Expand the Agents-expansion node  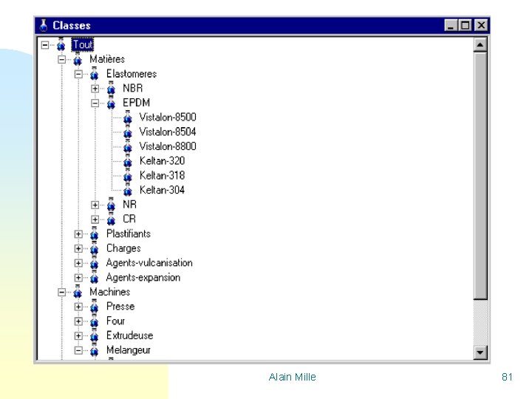pyautogui.click(x=78, y=278)
